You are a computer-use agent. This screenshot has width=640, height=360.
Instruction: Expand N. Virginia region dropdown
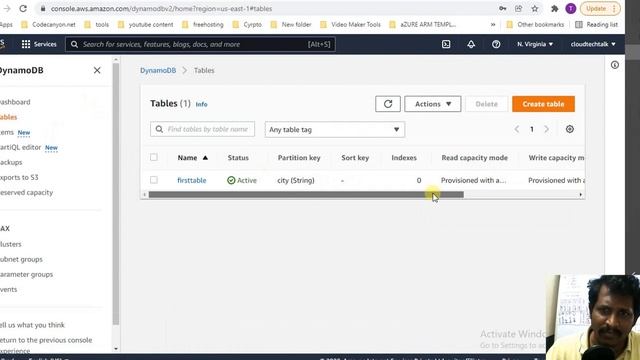click(x=535, y=44)
